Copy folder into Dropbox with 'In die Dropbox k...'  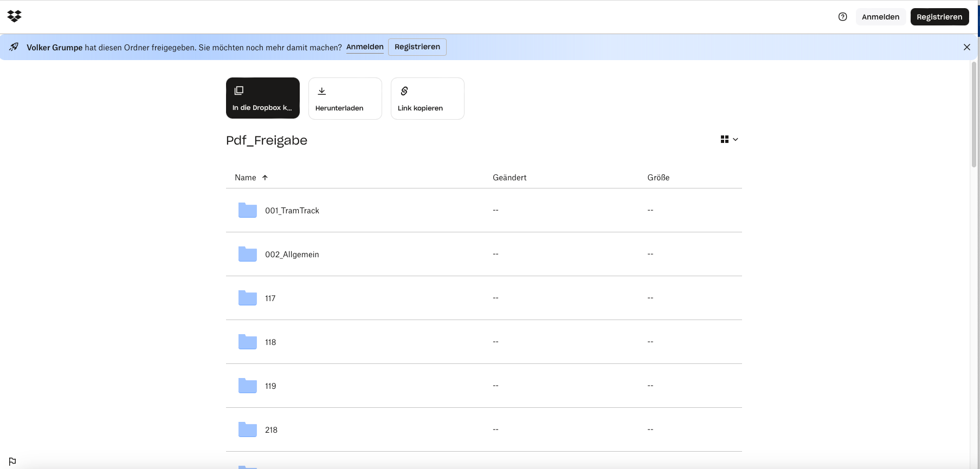(263, 98)
